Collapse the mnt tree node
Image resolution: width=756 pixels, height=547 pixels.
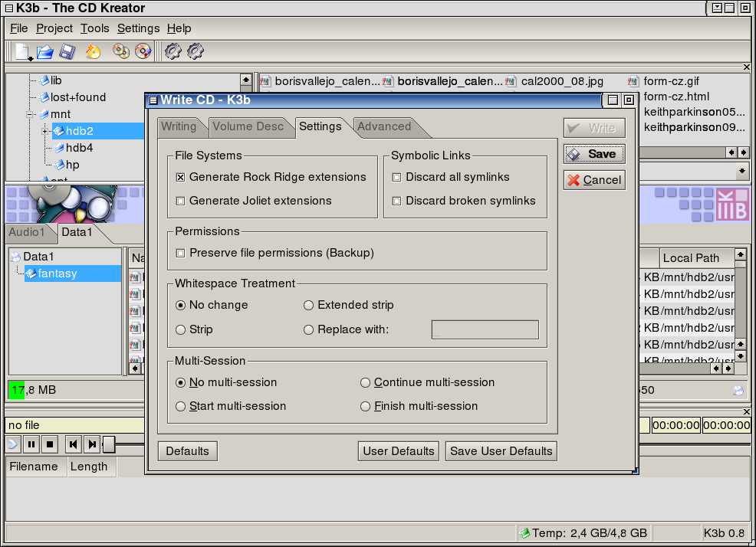click(30, 114)
